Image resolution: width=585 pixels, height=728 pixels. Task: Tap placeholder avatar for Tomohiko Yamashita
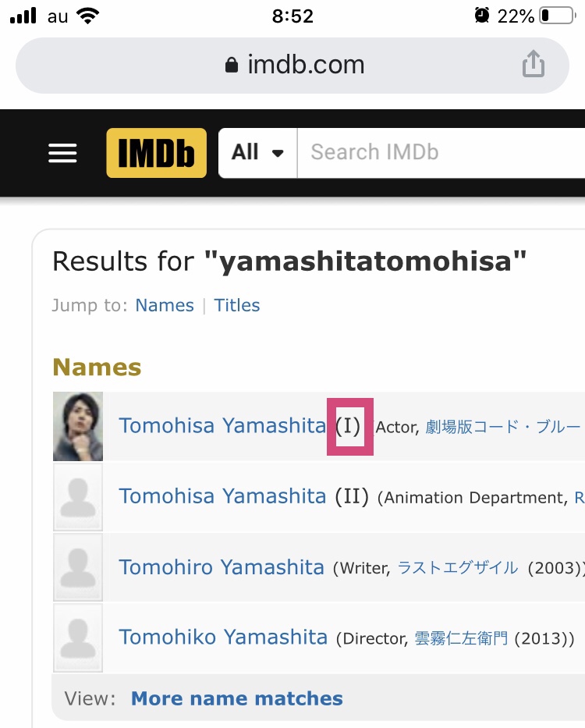(x=78, y=637)
